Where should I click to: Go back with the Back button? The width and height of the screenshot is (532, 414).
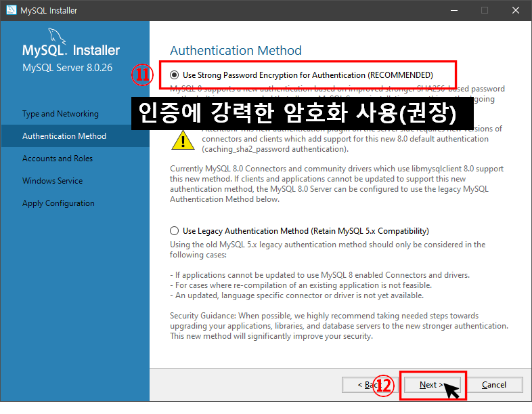(370, 385)
